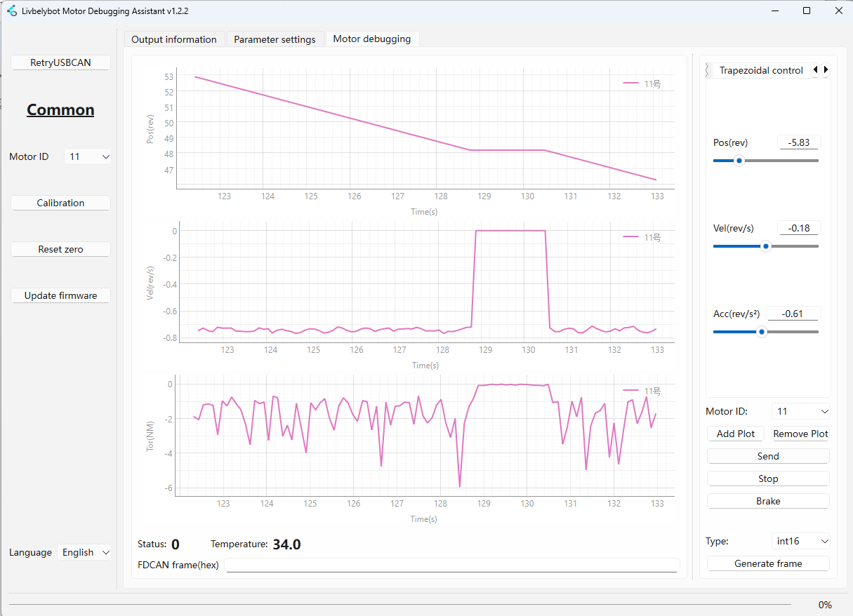Click the Reset zero button
The width and height of the screenshot is (853, 616).
60,249
